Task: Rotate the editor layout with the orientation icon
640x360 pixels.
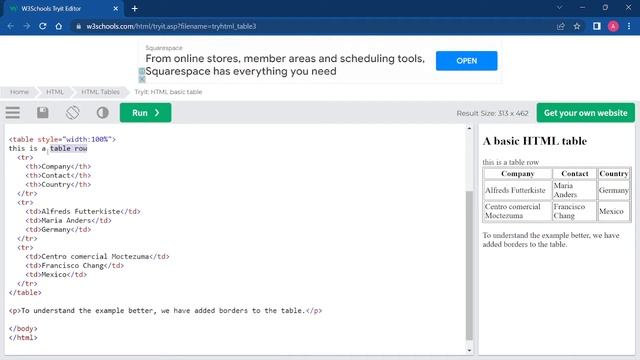Action: 73,113
